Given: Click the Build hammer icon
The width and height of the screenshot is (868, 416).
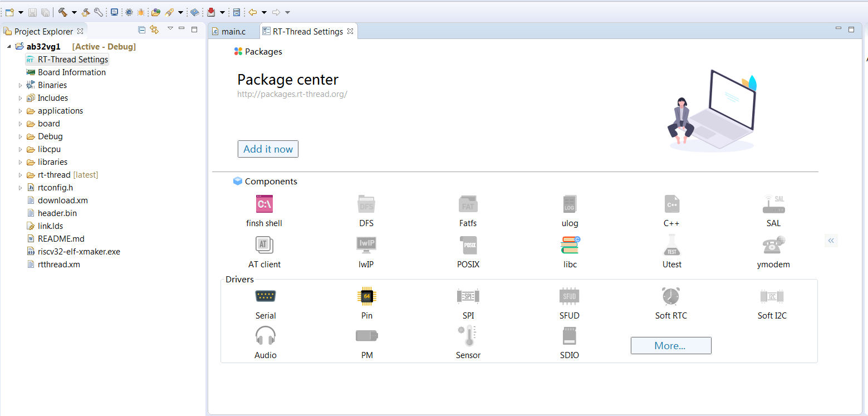Looking at the screenshot, I should click(62, 12).
